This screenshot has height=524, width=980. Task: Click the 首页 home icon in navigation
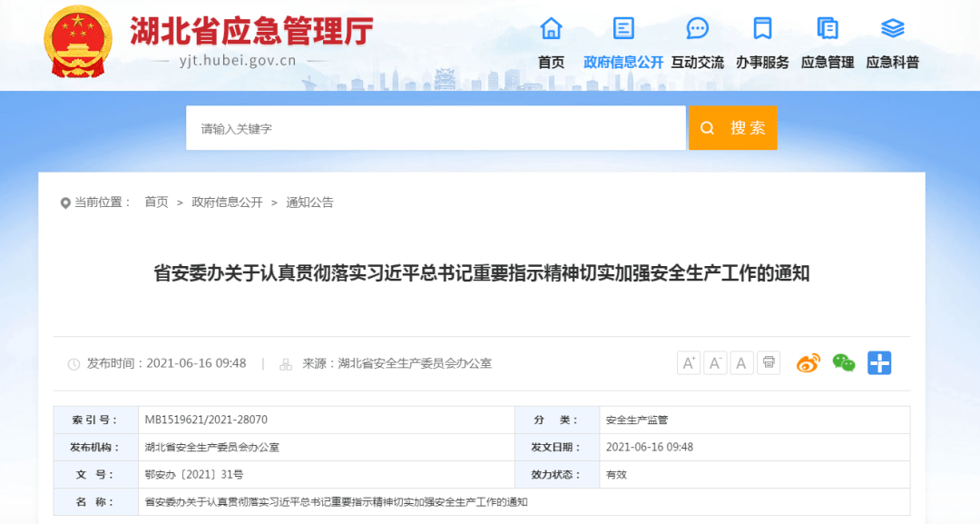(x=551, y=29)
